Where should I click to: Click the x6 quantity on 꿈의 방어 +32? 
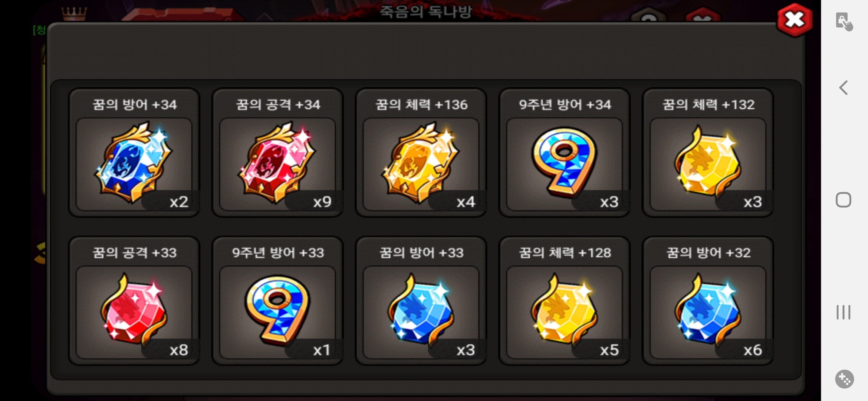point(753,350)
